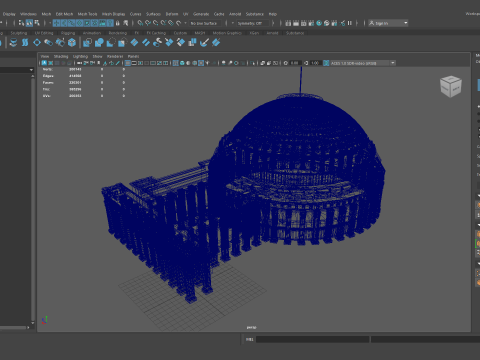The width and height of the screenshot is (480, 360).
Task: Switch to the FX Caching shelf tab
Action: click(x=156, y=33)
